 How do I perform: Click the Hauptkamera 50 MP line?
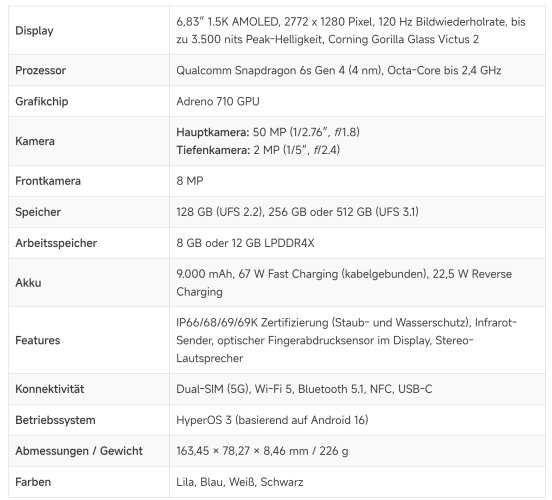pos(268,132)
